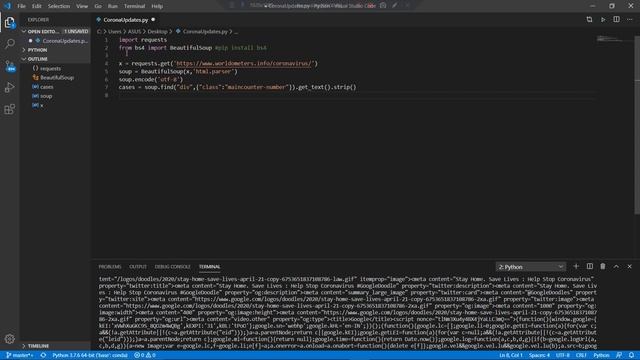
Task: Open the File menu
Action: [22, 6]
